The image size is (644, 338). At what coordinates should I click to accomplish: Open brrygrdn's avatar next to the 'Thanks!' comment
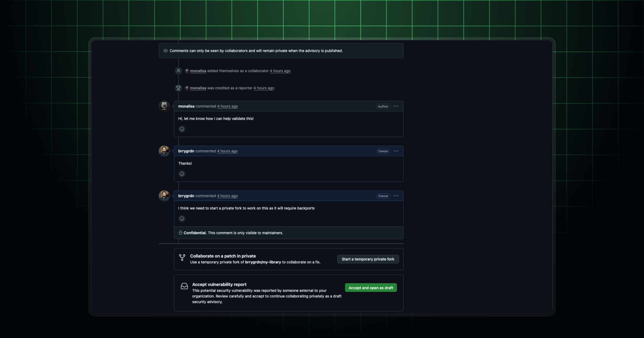(164, 151)
